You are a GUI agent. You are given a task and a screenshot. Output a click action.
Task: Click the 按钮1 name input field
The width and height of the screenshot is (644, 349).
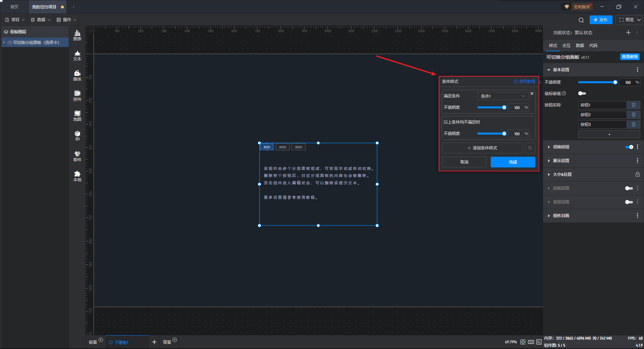point(602,105)
